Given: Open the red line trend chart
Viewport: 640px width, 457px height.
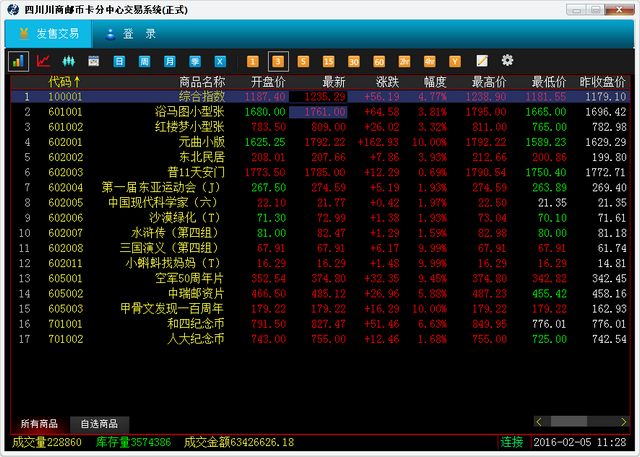Looking at the screenshot, I should tap(43, 61).
